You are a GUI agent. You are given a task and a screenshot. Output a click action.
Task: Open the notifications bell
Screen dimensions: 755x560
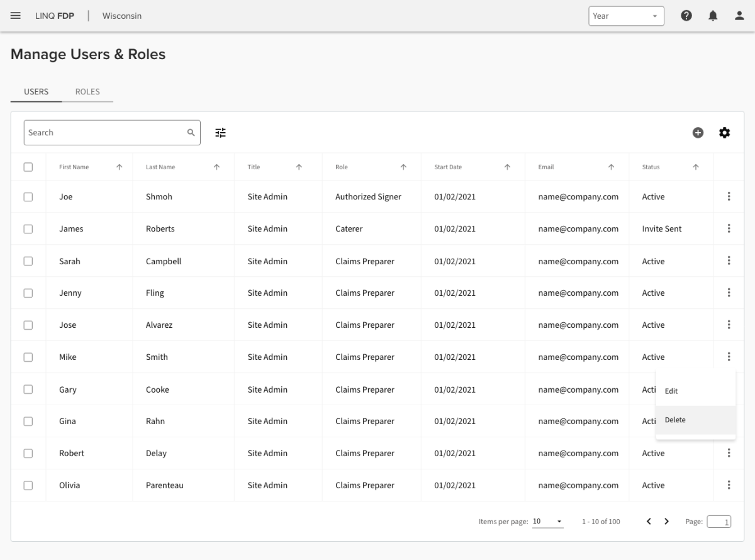[x=713, y=16]
